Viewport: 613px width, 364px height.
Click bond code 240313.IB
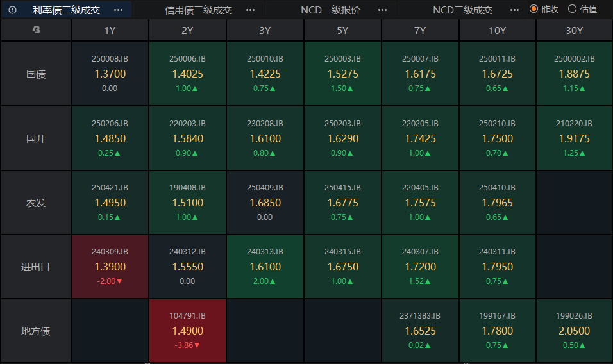(265, 251)
